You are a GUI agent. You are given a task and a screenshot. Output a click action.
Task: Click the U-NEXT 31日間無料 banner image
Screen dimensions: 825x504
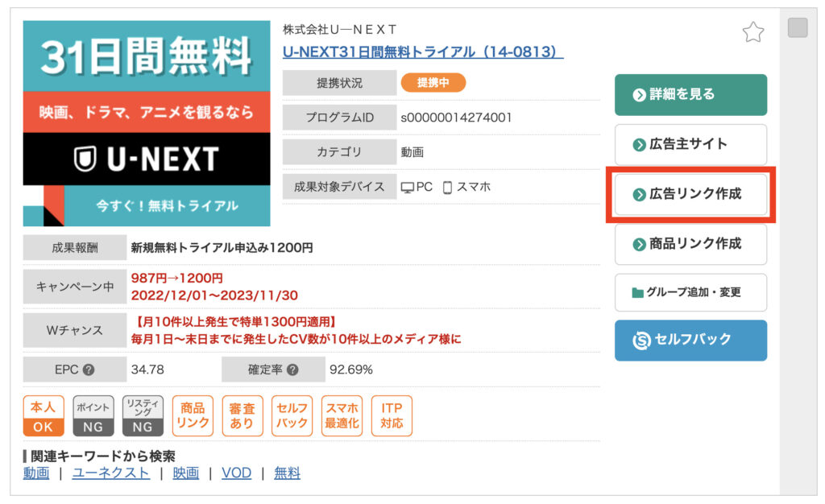(147, 123)
